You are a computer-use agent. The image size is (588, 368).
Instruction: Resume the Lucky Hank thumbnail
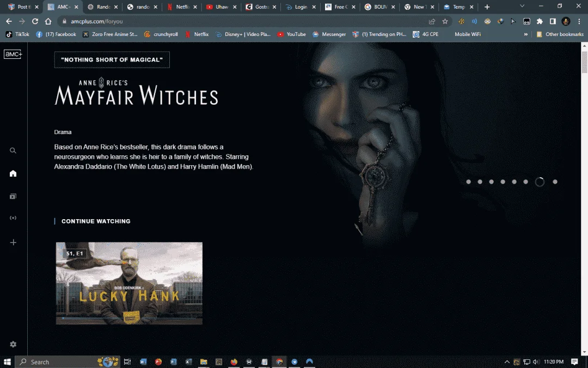pos(129,283)
